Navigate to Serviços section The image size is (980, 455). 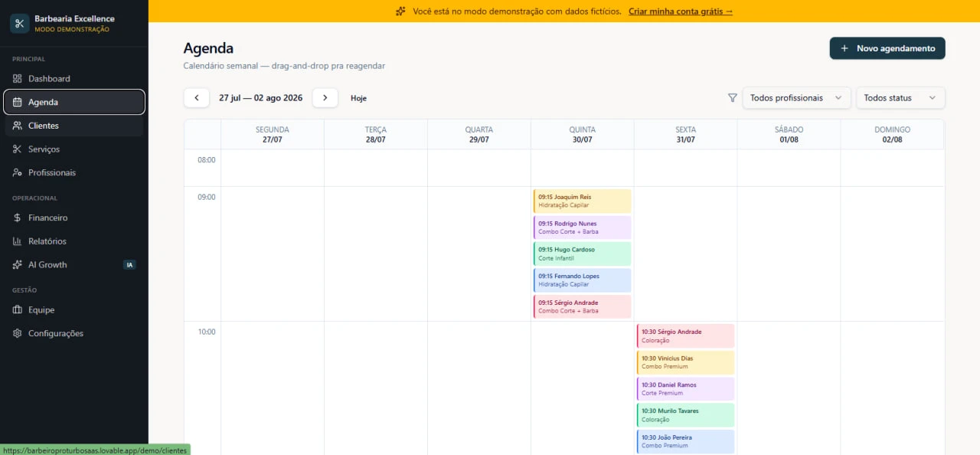[x=74, y=149]
